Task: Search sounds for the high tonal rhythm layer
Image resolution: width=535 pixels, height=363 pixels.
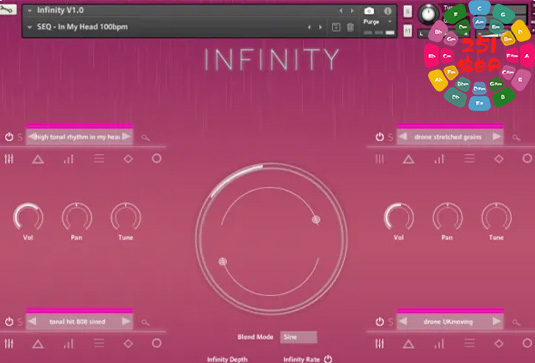Action: click(146, 138)
